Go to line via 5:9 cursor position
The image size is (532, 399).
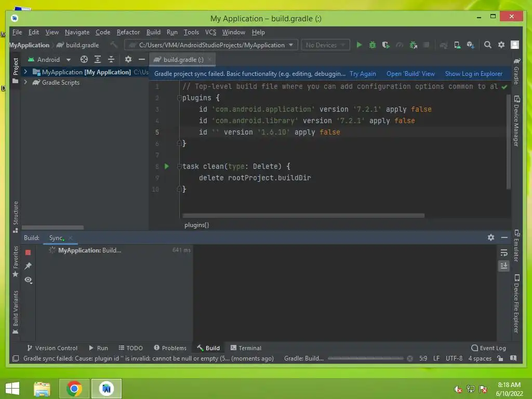coord(423,358)
